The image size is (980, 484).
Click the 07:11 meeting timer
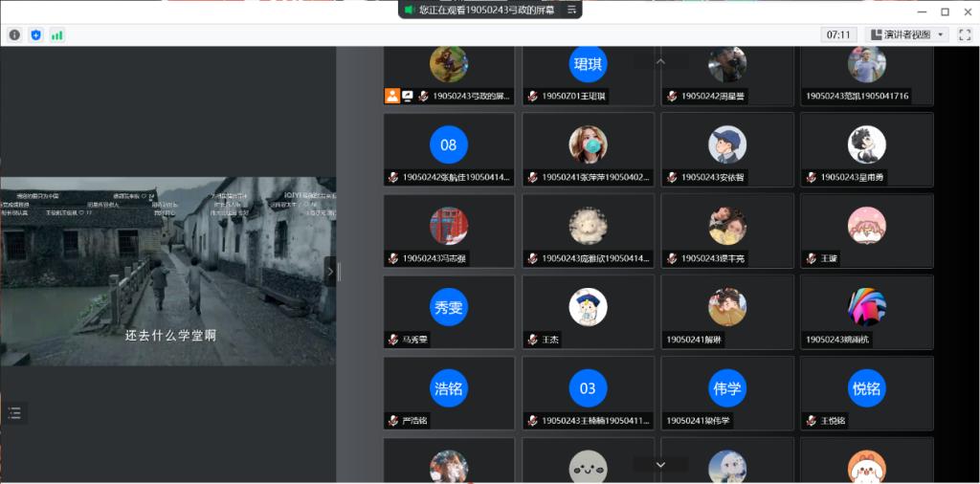click(x=837, y=34)
